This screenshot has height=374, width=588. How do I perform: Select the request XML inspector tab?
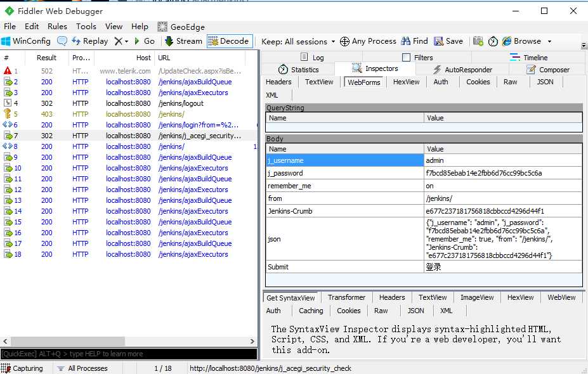pos(272,95)
